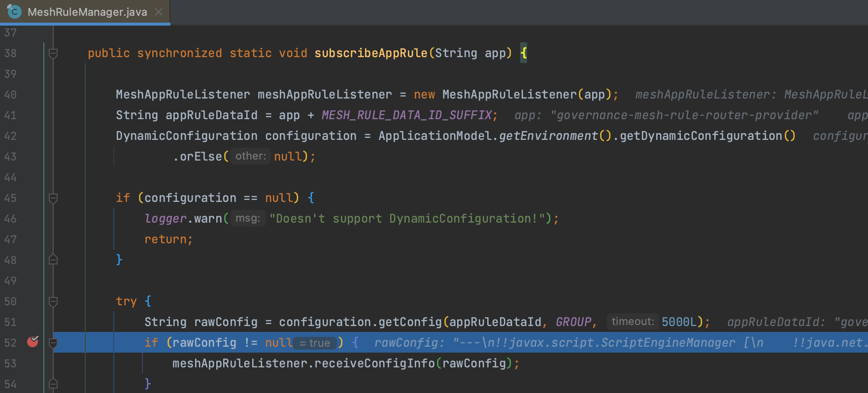Screen dimensions: 868x393
Task: Click line number 51 in the gutter
Action: coord(10,322)
